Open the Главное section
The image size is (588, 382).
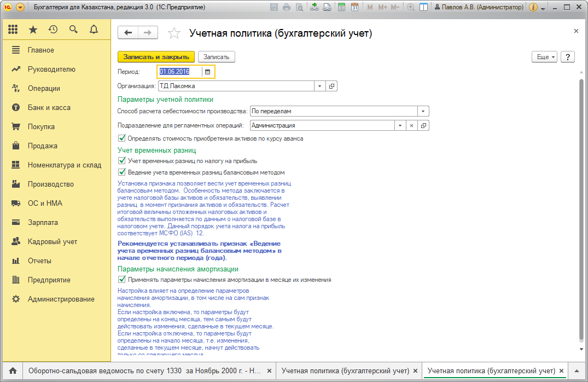coord(40,50)
